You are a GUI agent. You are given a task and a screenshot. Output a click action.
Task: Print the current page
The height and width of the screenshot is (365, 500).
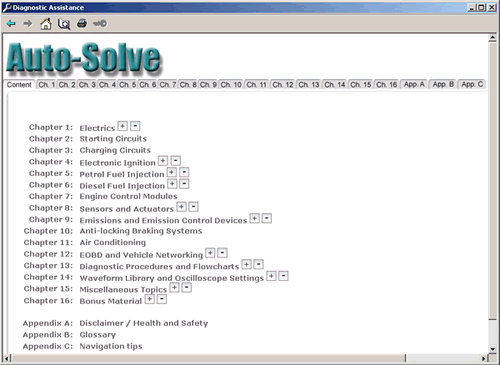click(82, 24)
